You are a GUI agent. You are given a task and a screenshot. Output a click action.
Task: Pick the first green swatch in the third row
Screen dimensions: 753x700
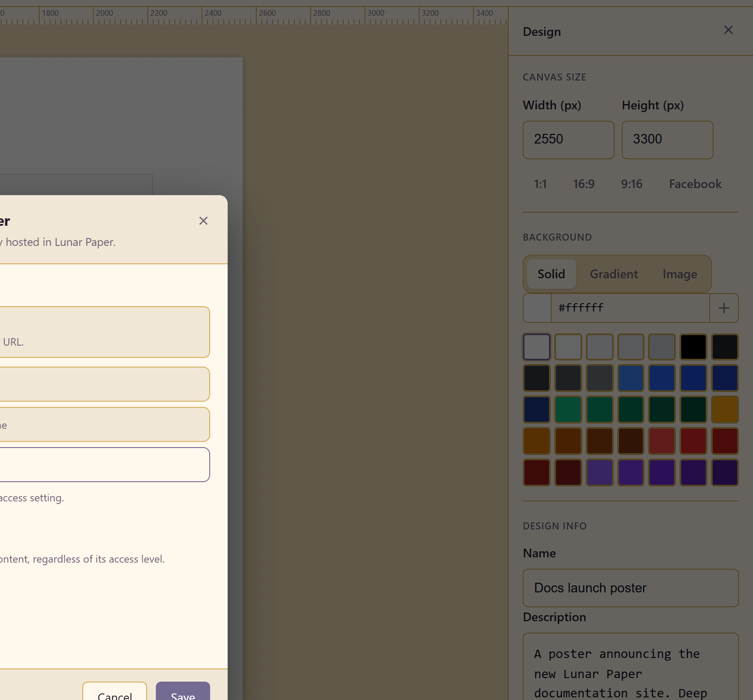coord(568,409)
